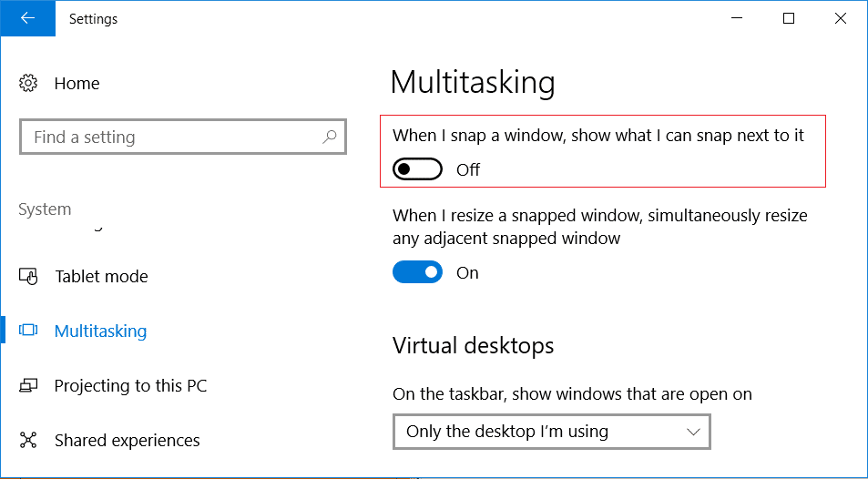Focus the Find a setting search box
This screenshot has width=868, height=479.
183,137
